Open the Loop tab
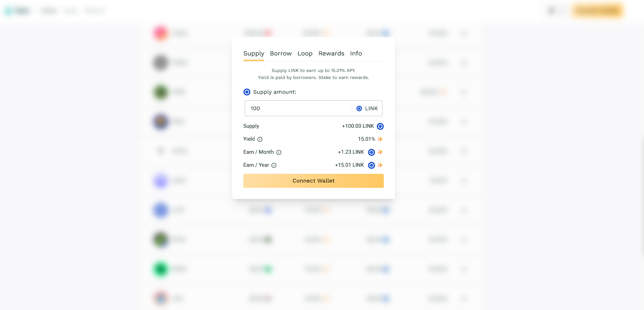This screenshot has width=644, height=310. 305,53
